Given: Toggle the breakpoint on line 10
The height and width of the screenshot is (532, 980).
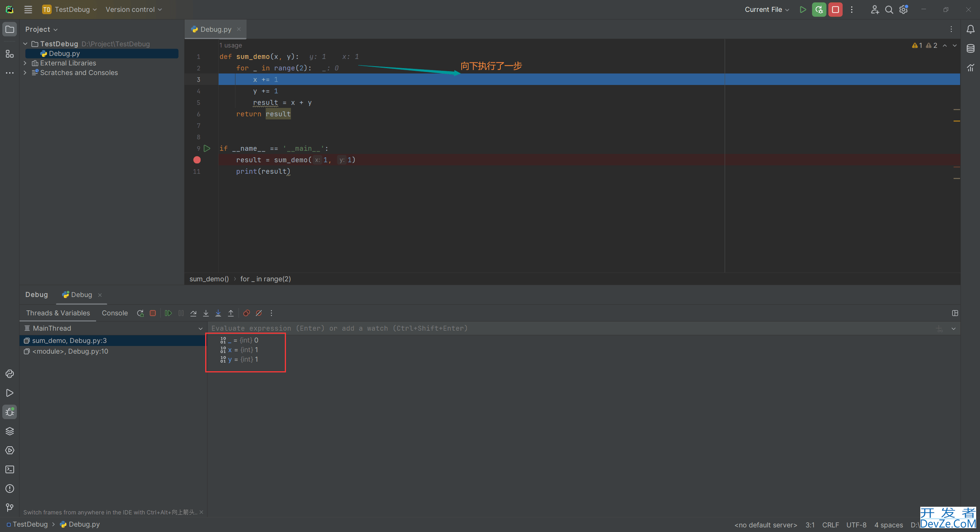Looking at the screenshot, I should (x=196, y=159).
